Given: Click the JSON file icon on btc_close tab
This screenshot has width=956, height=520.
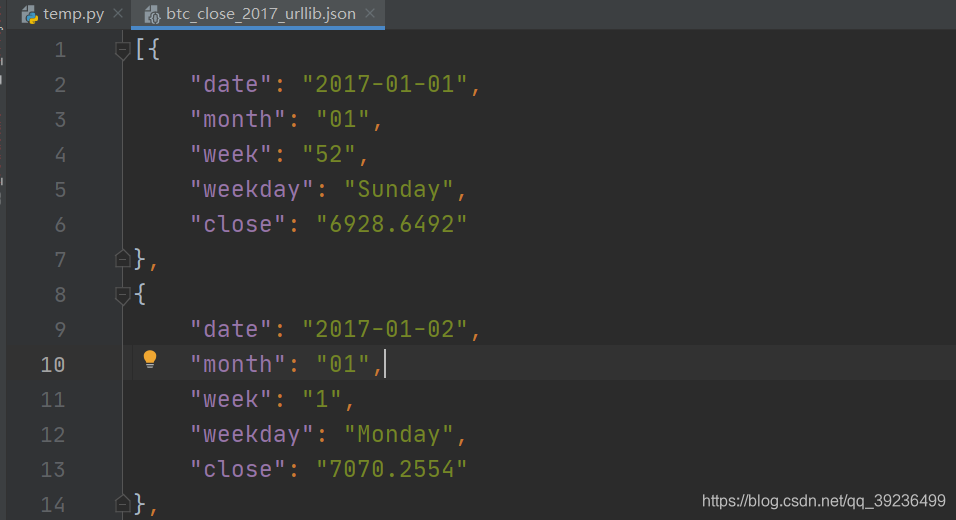Looking at the screenshot, I should pos(152,15).
